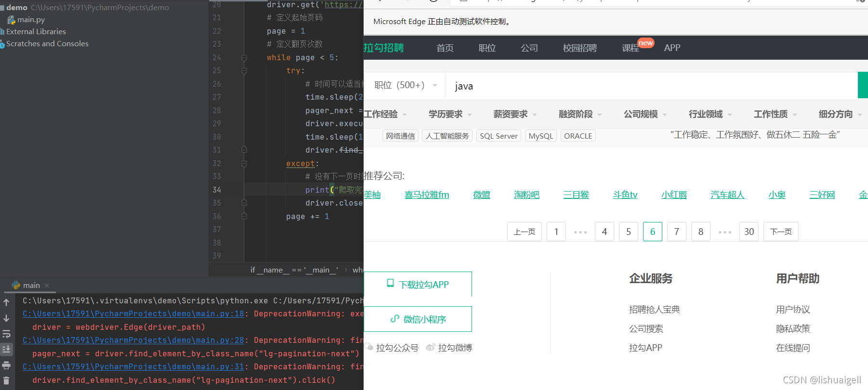Click the 人工智能服务 tag
This screenshot has width=868, height=390.
click(447, 136)
